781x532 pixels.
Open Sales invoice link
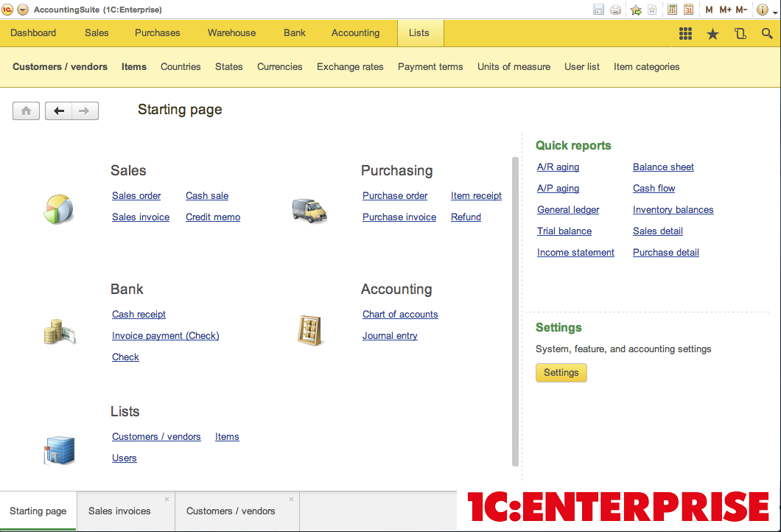141,217
